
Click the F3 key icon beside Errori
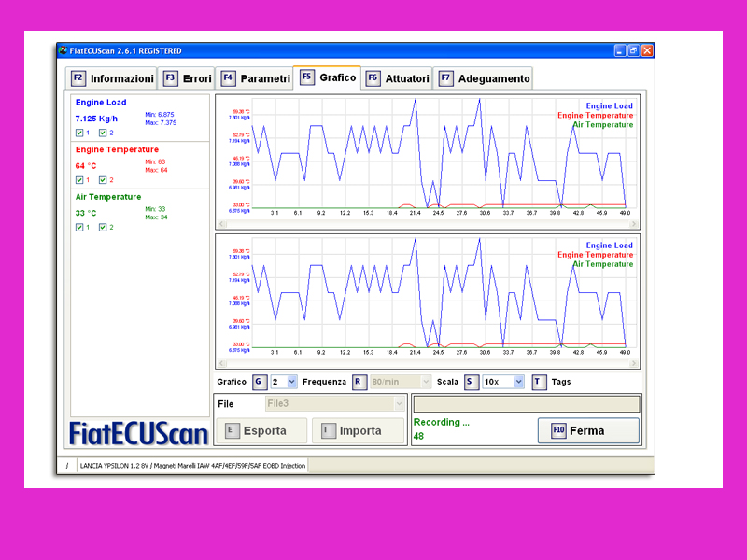point(170,78)
